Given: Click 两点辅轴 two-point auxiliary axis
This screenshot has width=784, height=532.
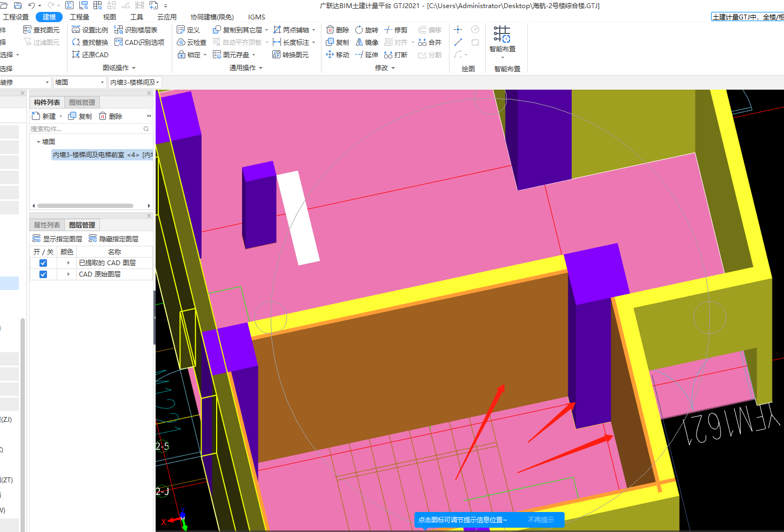Looking at the screenshot, I should click(291, 30).
